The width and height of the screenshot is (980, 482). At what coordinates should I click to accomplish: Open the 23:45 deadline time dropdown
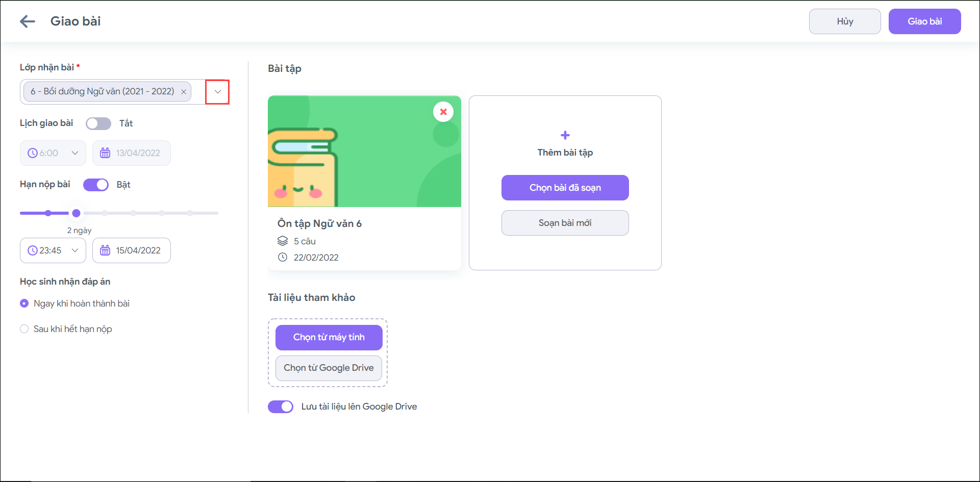(x=75, y=250)
